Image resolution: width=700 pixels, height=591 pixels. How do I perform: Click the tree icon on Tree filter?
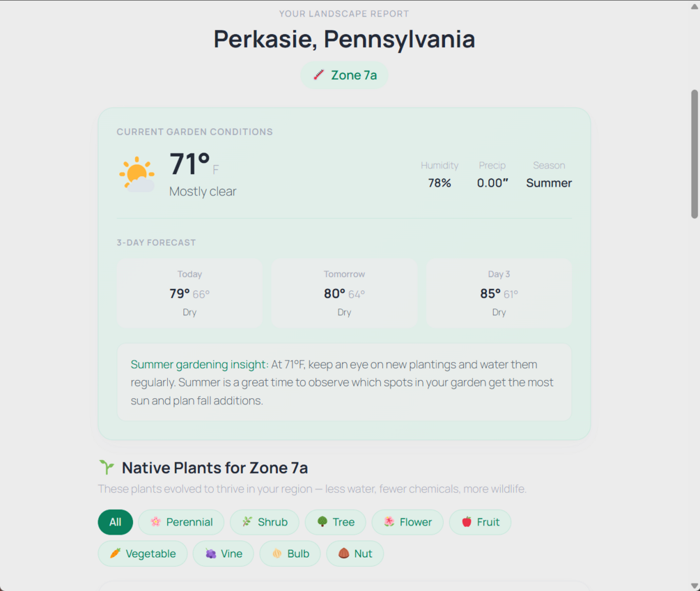click(x=322, y=521)
